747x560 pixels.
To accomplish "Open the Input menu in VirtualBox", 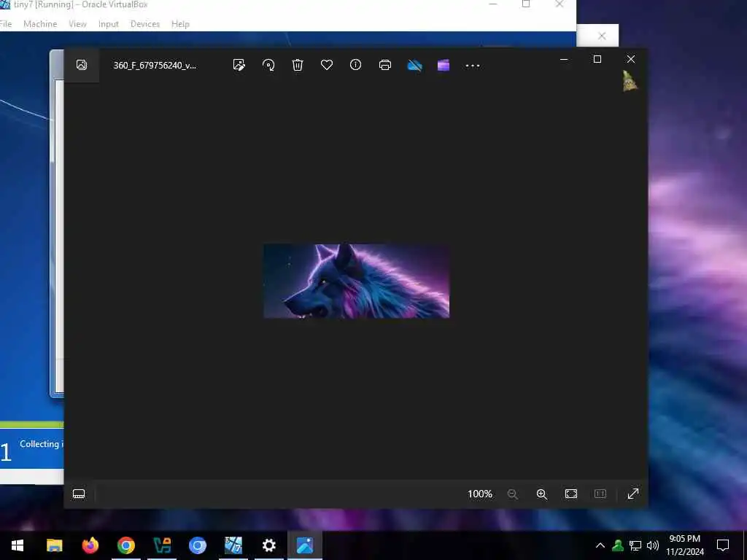I will pos(109,24).
